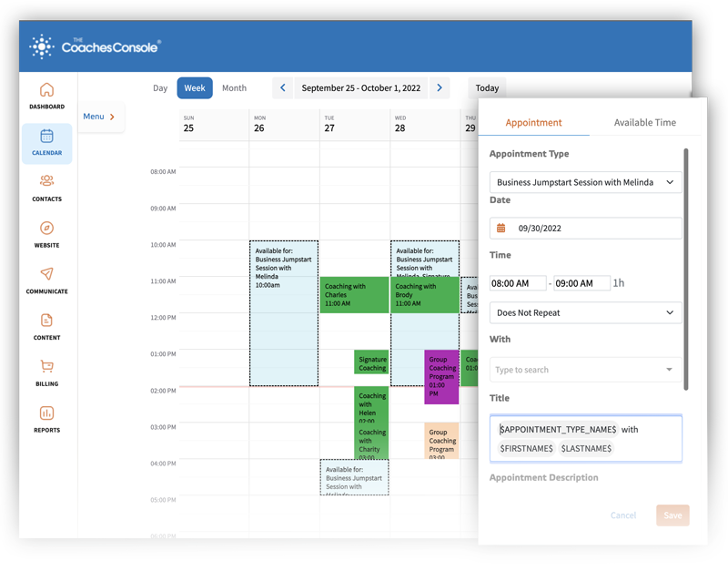Switch to Day view

[x=160, y=87]
